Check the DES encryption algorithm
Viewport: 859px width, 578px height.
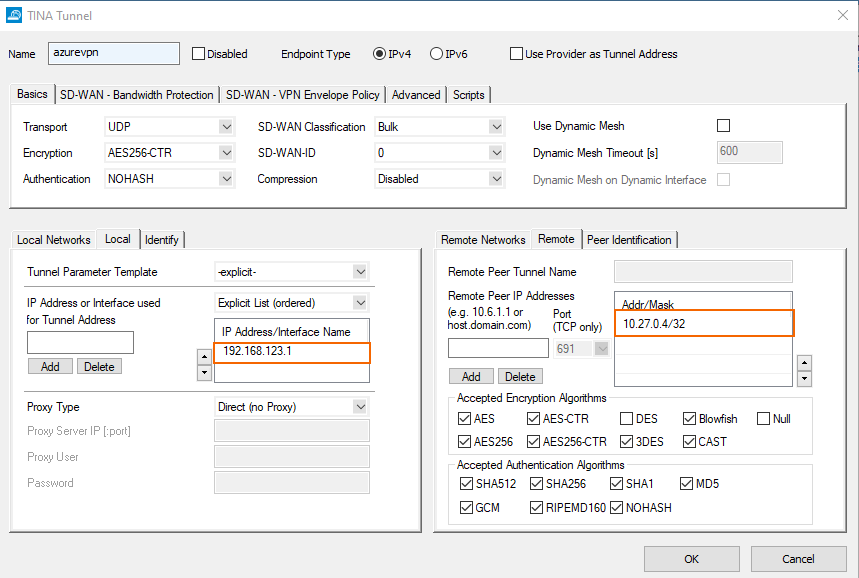click(626, 419)
